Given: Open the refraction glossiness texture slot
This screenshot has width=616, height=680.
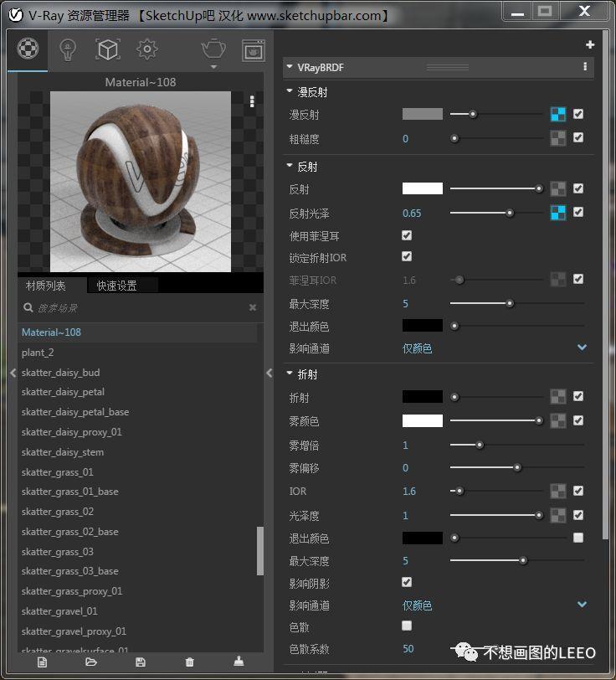Looking at the screenshot, I should (x=558, y=515).
